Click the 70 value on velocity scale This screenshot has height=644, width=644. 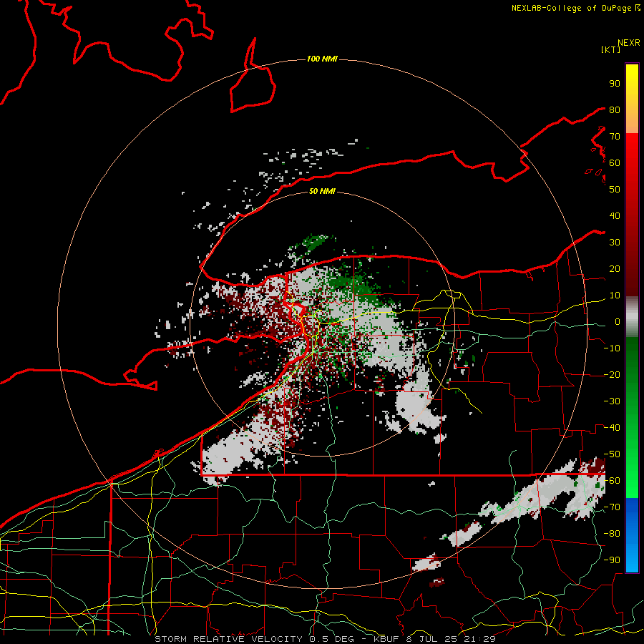pyautogui.click(x=615, y=137)
